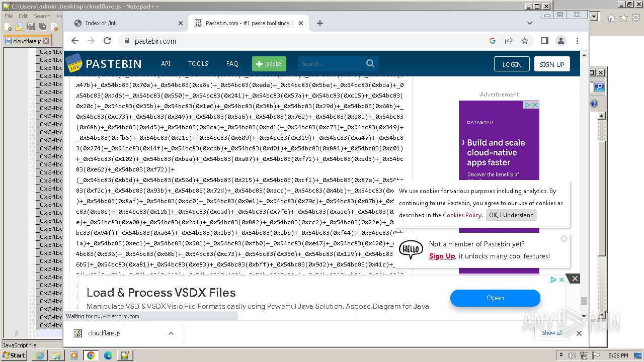This screenshot has height=362, width=644.
Task: Close the Pastebin.com tab
Action: 301,23
